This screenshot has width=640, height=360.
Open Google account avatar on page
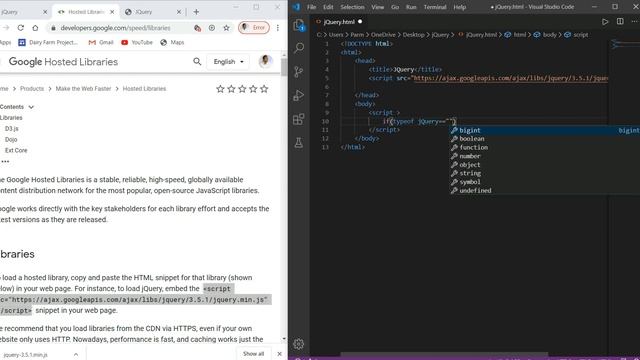tap(266, 62)
